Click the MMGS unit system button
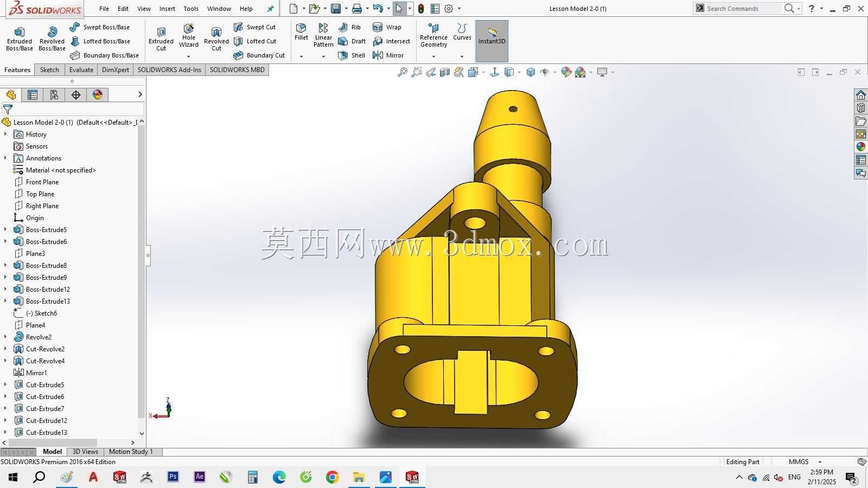The width and height of the screenshot is (868, 488). 799,462
